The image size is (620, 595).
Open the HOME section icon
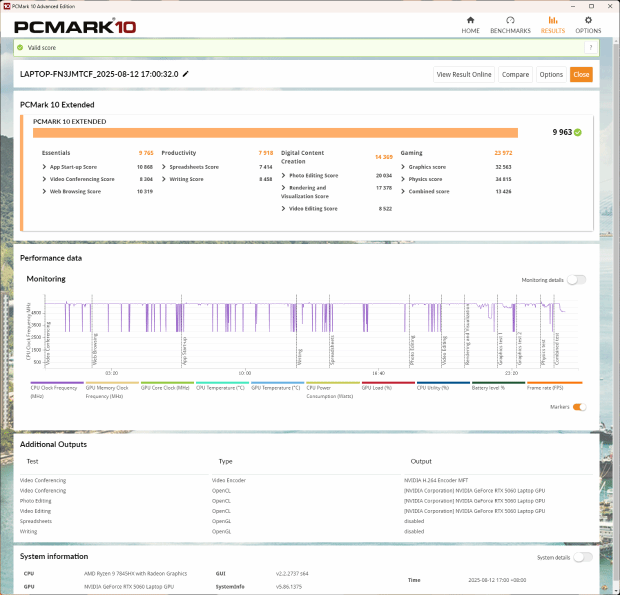[470, 24]
